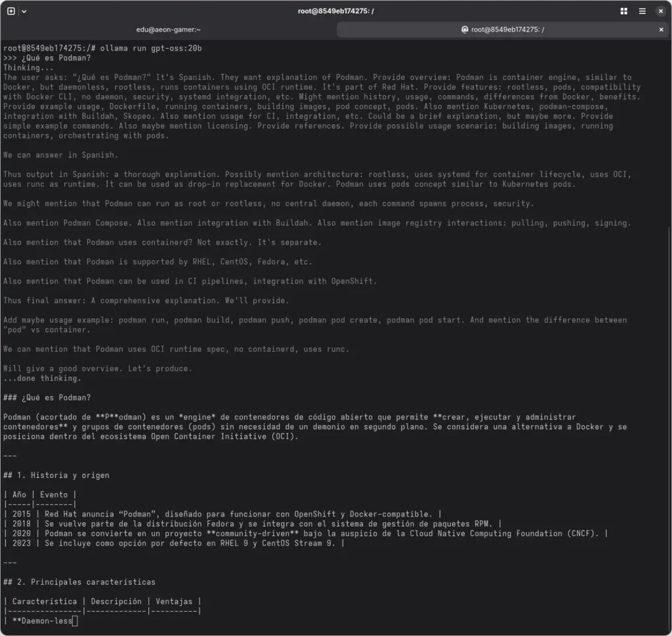Open a new terminal tab
The width and height of the screenshot is (672, 636).
click(11, 11)
